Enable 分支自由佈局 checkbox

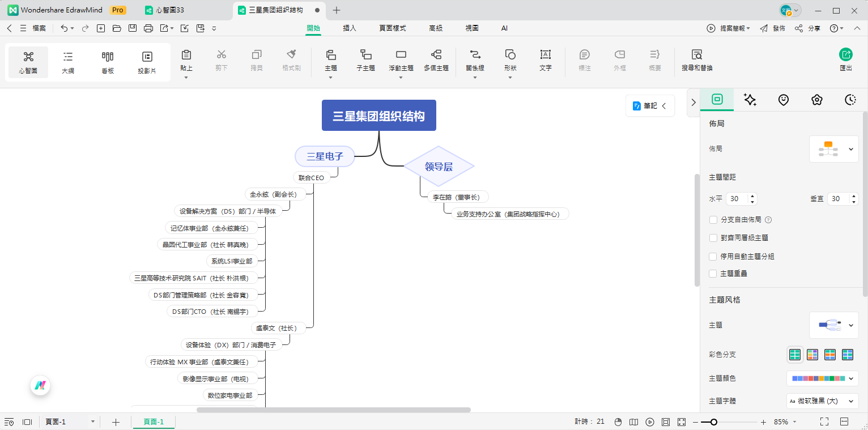click(713, 220)
